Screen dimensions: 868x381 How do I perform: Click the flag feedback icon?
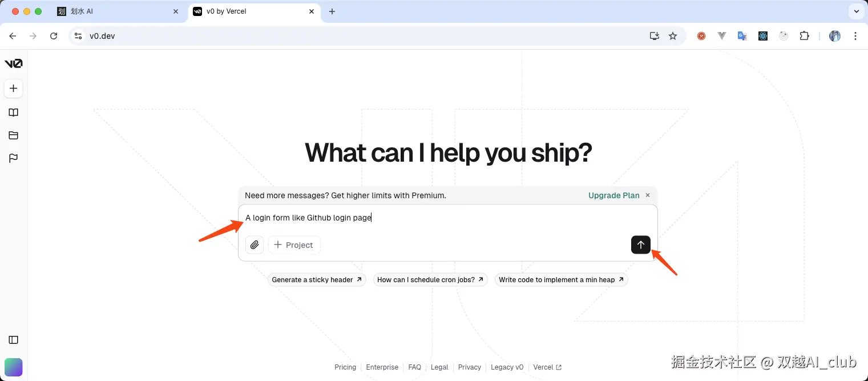[x=14, y=158]
